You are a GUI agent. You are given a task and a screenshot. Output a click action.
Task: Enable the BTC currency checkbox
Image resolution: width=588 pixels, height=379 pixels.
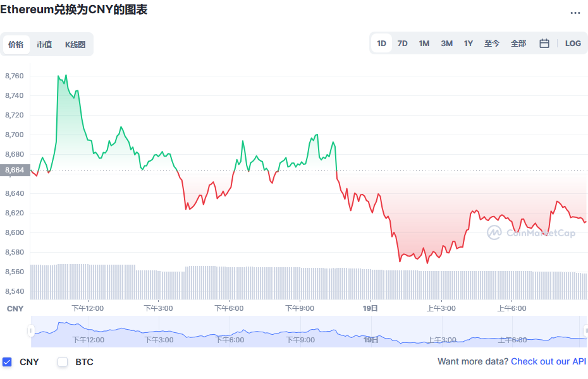click(x=63, y=362)
